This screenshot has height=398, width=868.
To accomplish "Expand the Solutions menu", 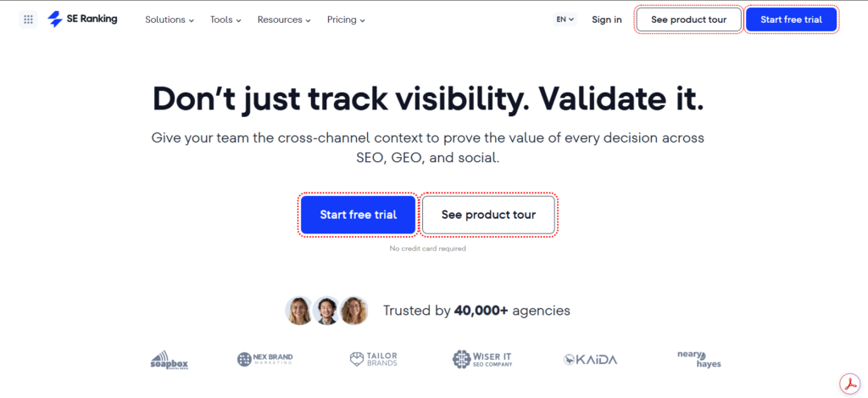I will click(x=170, y=20).
